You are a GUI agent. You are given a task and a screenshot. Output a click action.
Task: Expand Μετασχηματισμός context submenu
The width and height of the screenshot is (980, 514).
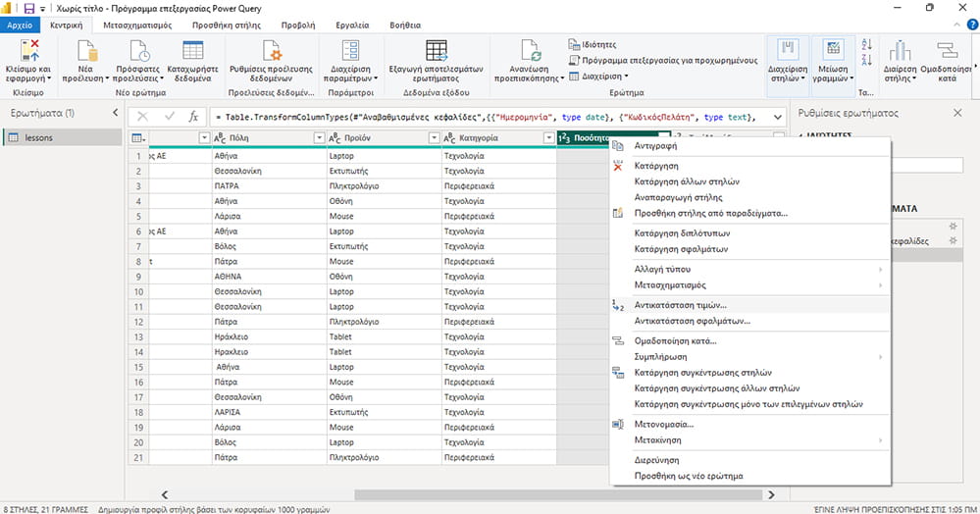coord(749,285)
